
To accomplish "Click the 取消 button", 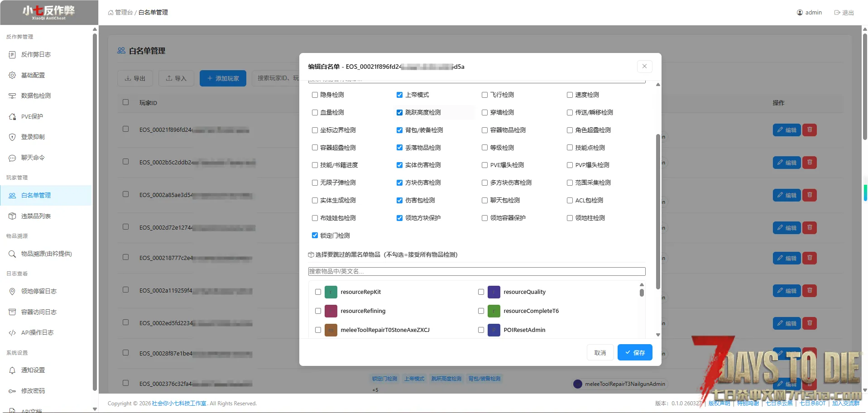I will 600,353.
